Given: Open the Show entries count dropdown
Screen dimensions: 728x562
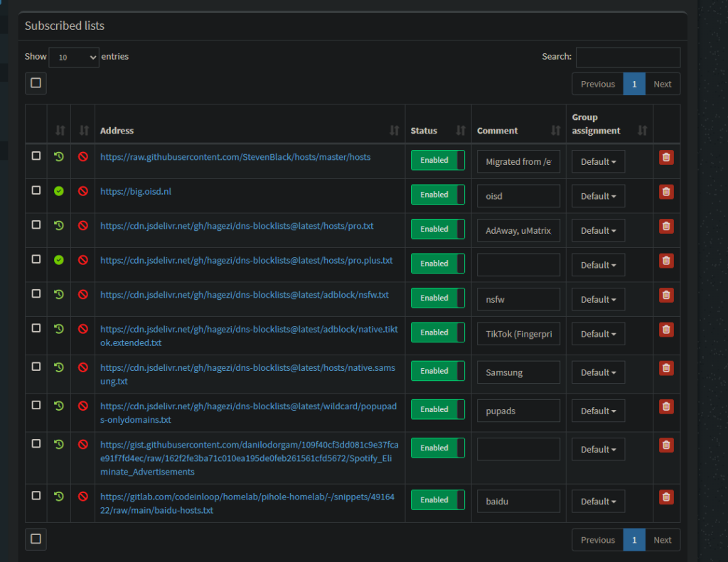Looking at the screenshot, I should pyautogui.click(x=73, y=57).
